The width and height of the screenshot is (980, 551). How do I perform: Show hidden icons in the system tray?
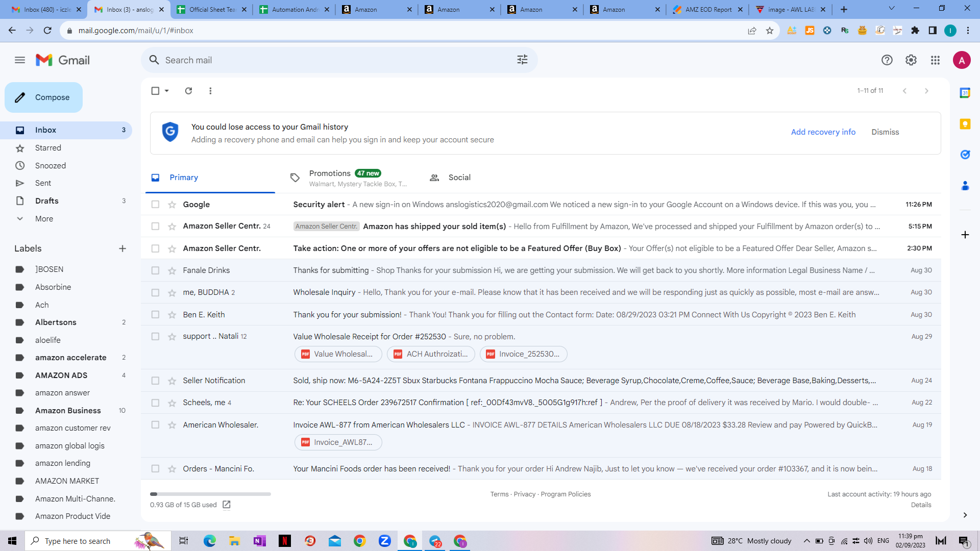click(x=806, y=541)
